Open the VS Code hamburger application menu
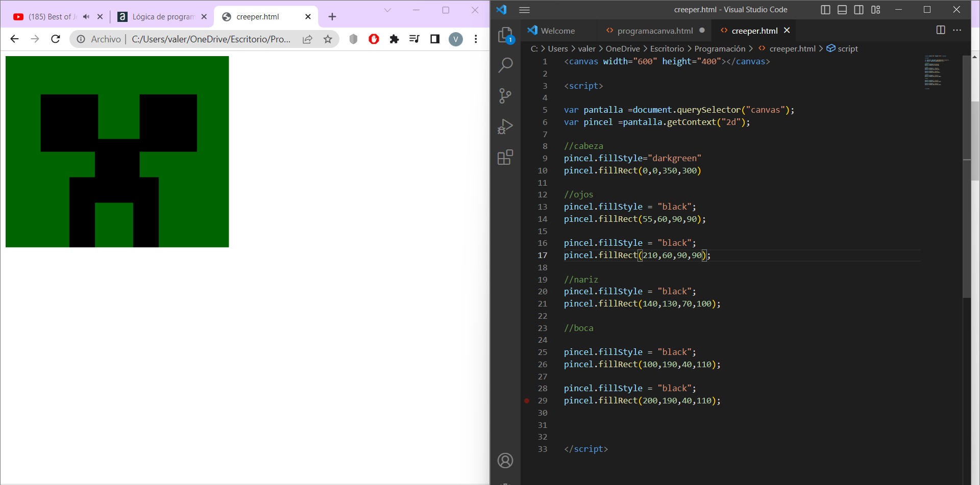Viewport: 980px width, 485px height. (525, 10)
